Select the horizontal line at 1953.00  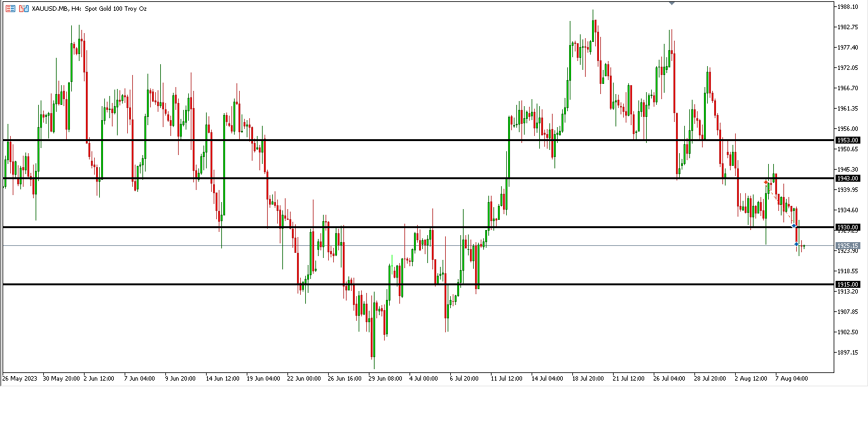382,140
